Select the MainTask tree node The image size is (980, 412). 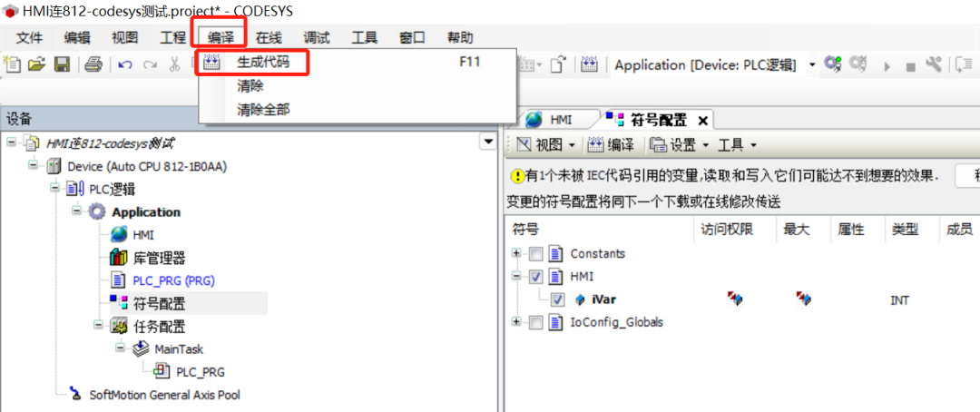[x=179, y=349]
